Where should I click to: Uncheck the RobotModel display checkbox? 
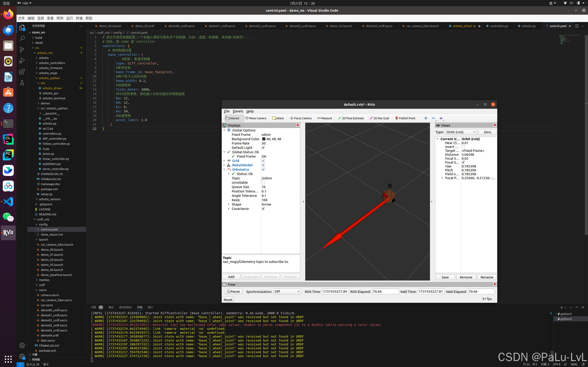(263, 165)
